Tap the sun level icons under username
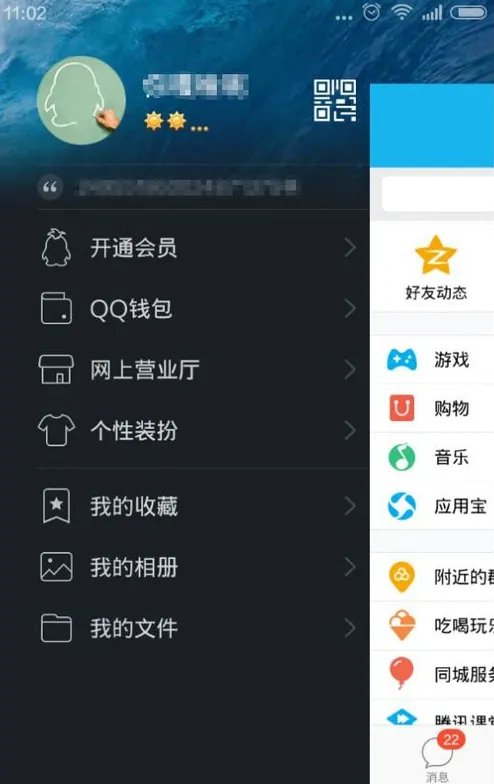 click(x=176, y=122)
